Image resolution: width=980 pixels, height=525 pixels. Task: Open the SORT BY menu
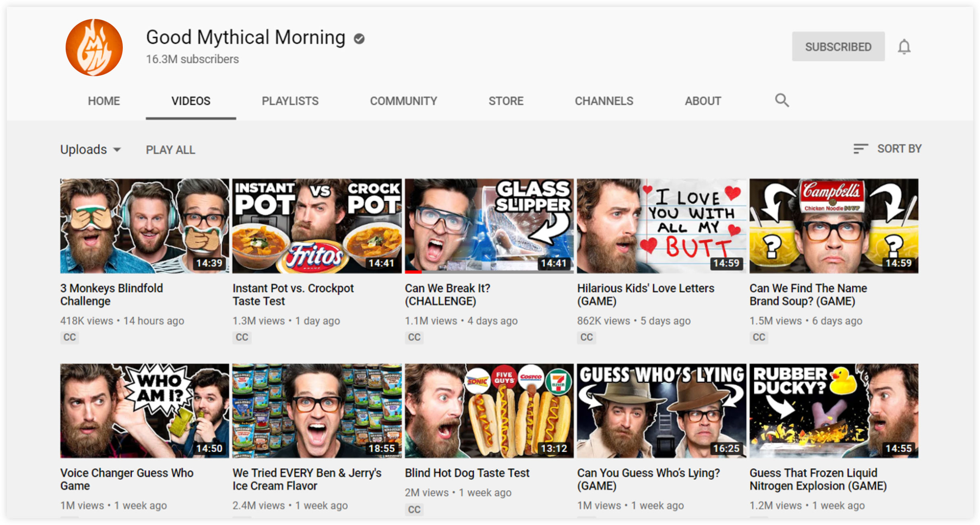point(887,149)
